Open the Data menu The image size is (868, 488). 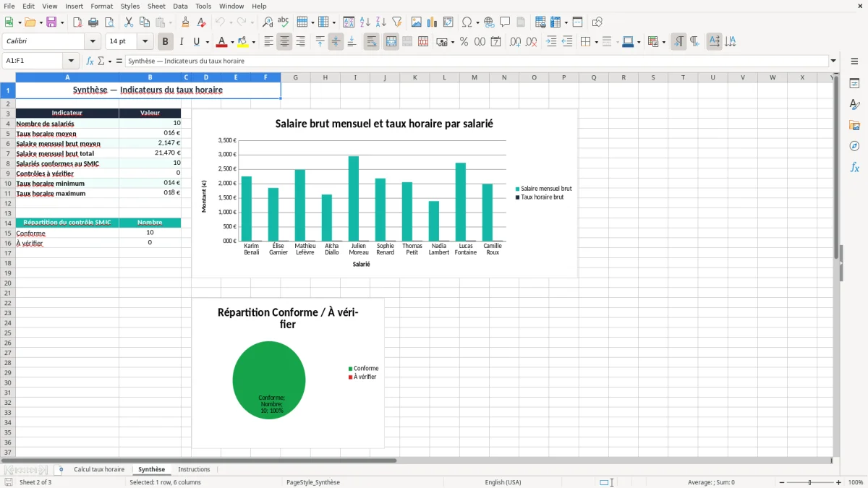coord(180,6)
